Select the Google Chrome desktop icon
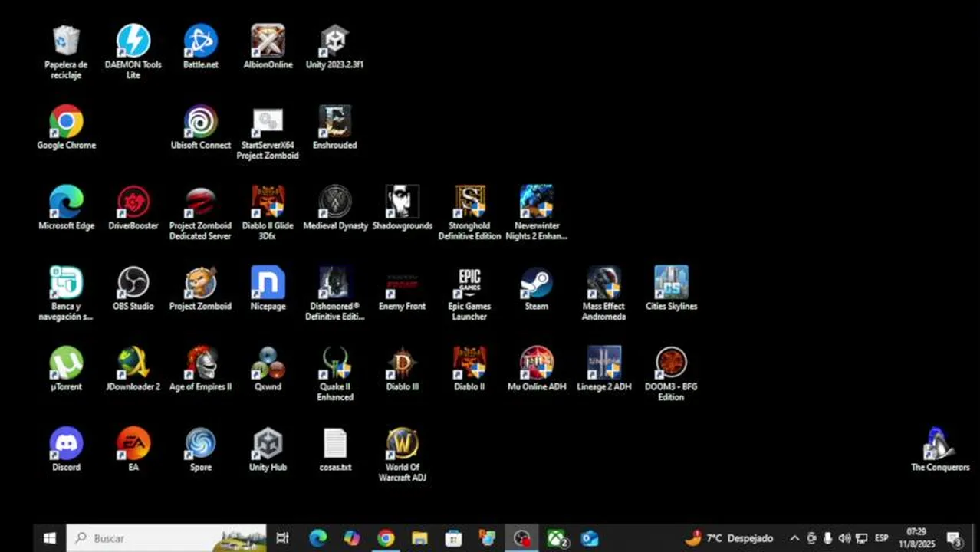Screen dimensions: 980x552 point(67,127)
